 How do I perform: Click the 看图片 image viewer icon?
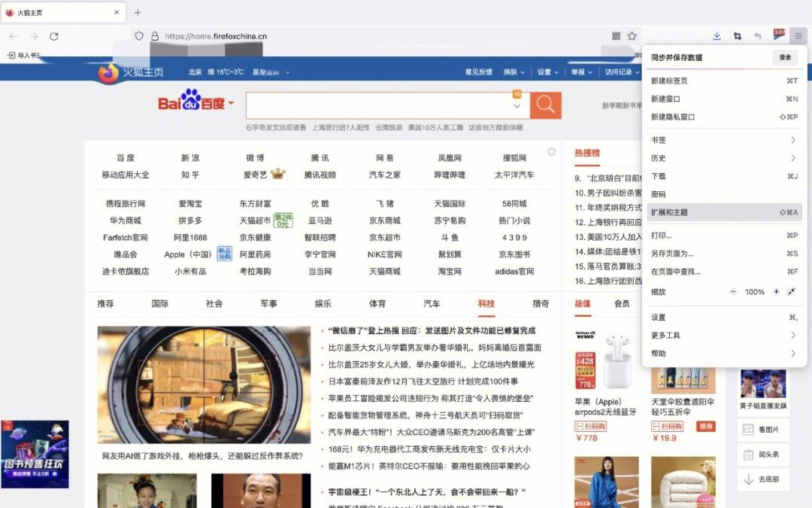(748, 429)
